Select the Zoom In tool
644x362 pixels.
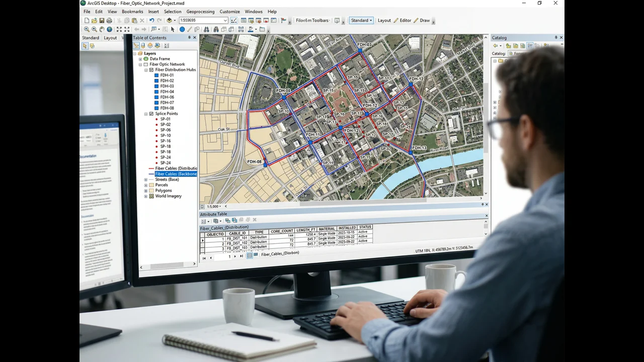(x=87, y=29)
